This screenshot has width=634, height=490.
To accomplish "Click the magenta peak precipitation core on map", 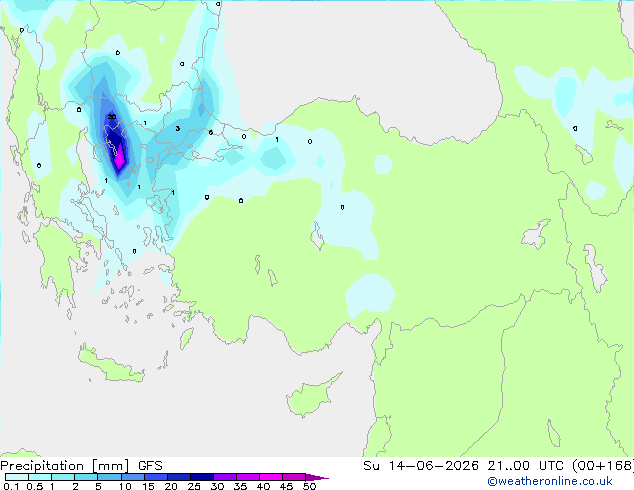I will pos(120,157).
